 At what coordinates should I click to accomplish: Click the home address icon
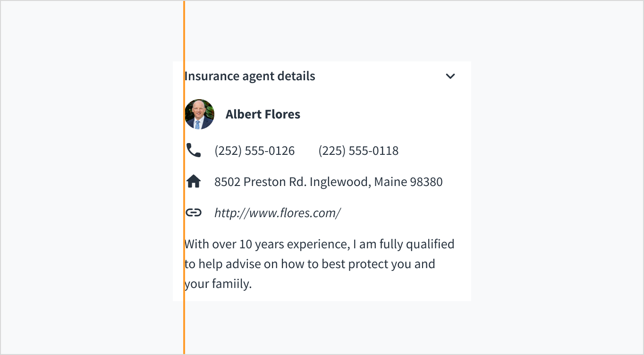pos(194,182)
